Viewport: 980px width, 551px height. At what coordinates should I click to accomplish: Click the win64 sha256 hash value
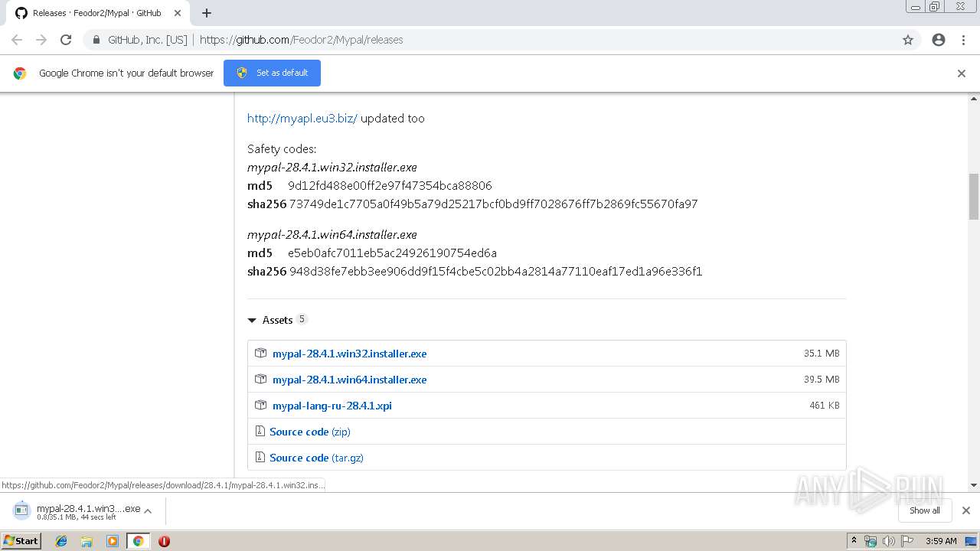pos(495,272)
